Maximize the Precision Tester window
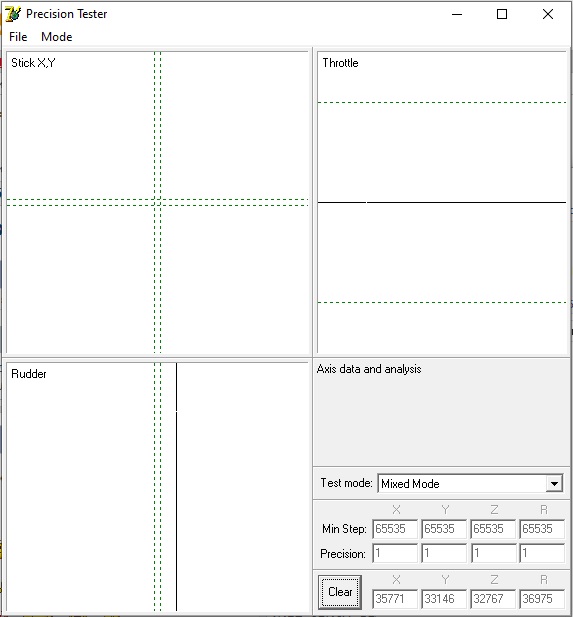 pos(502,14)
